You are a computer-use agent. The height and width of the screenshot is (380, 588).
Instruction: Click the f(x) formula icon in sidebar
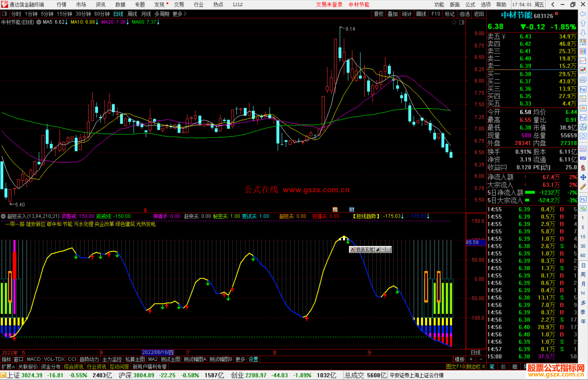[x=583, y=127]
